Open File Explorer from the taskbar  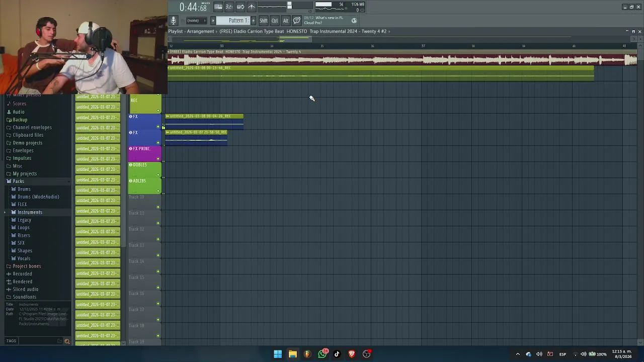click(292, 354)
